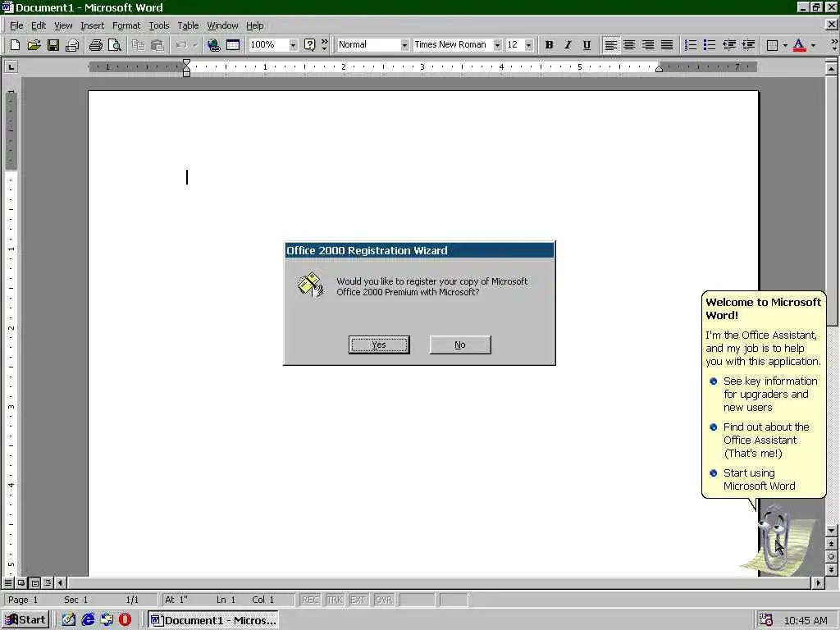Open the Table menu

[188, 25]
